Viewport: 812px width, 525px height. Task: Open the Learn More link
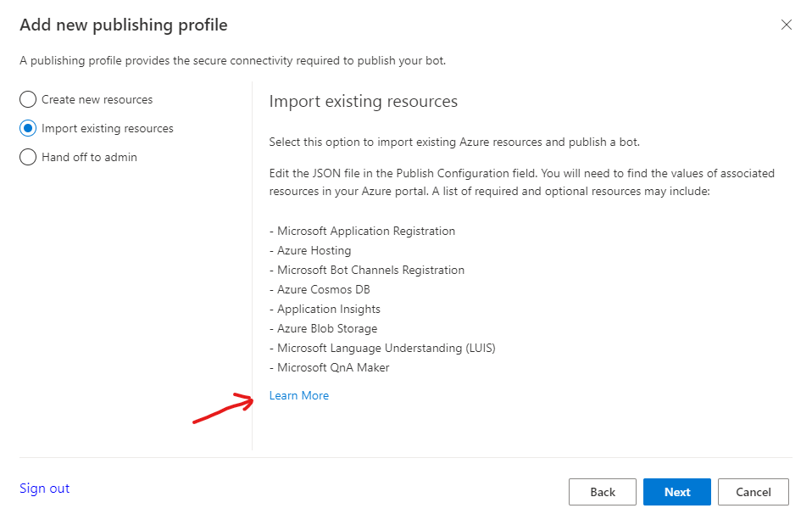click(x=299, y=395)
